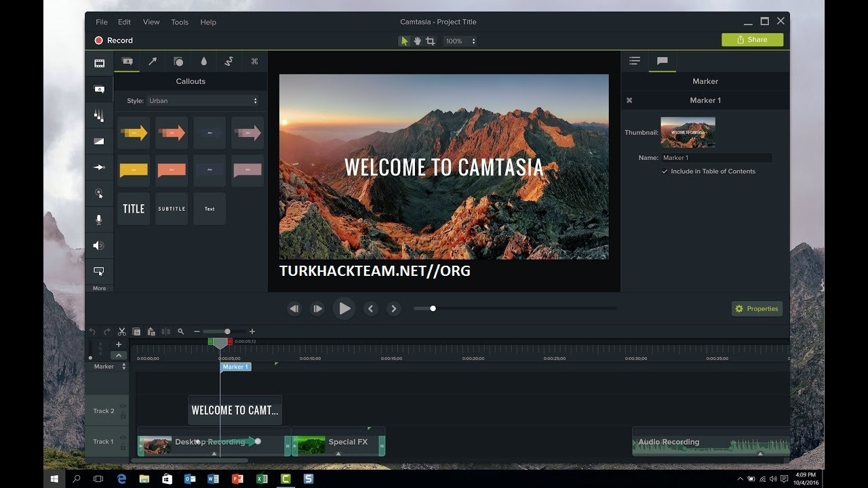The image size is (868, 488).
Task: Collapse the marker track with chevron
Action: click(x=119, y=355)
